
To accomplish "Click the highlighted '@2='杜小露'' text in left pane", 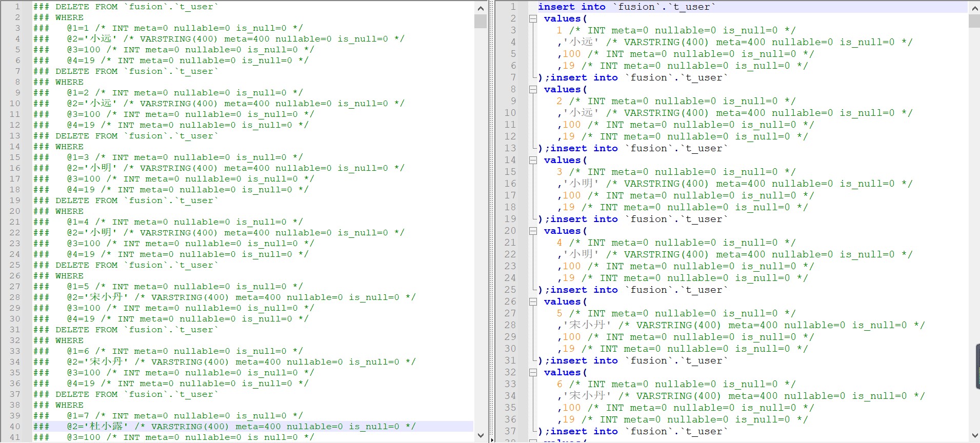I will (x=97, y=427).
